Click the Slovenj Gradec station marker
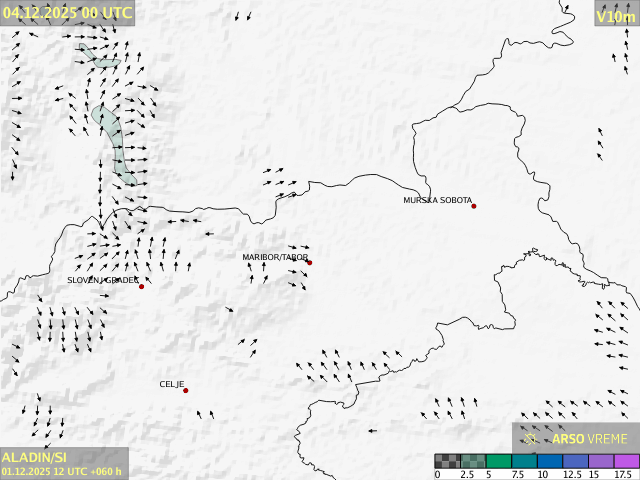 point(141,287)
